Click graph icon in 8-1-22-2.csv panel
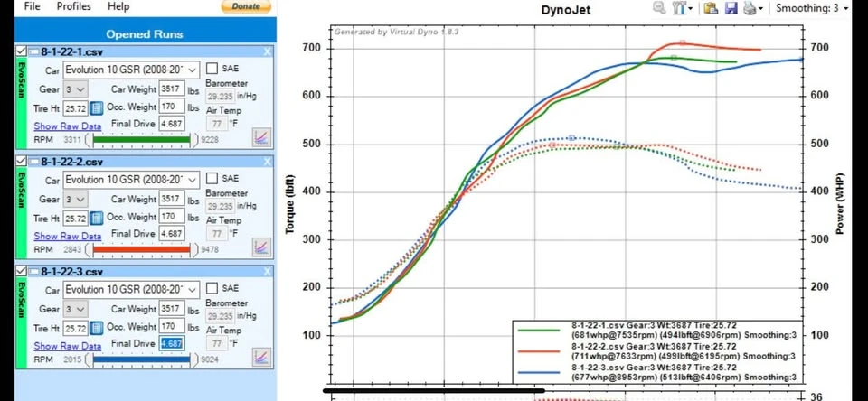Image resolution: width=868 pixels, height=401 pixels. coord(262,247)
